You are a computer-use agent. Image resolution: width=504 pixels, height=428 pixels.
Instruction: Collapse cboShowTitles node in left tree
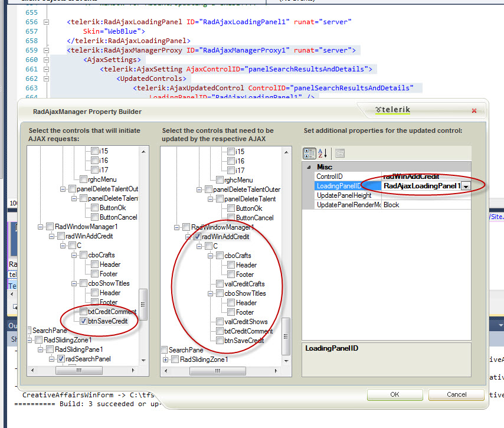coord(74,283)
